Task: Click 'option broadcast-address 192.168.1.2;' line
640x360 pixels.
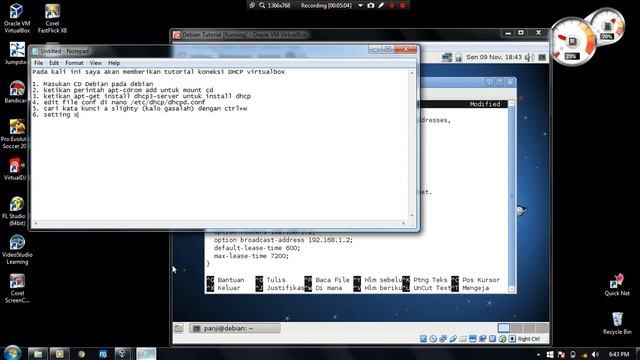Action: click(283, 240)
